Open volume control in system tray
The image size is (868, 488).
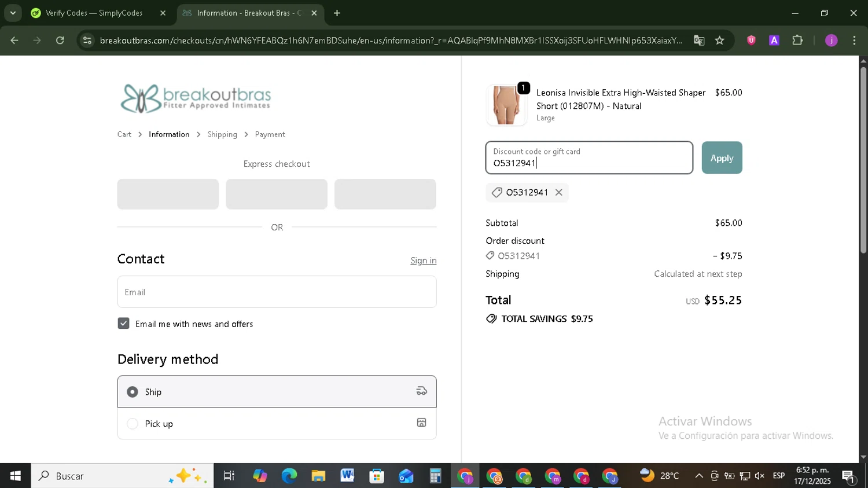click(760, 476)
